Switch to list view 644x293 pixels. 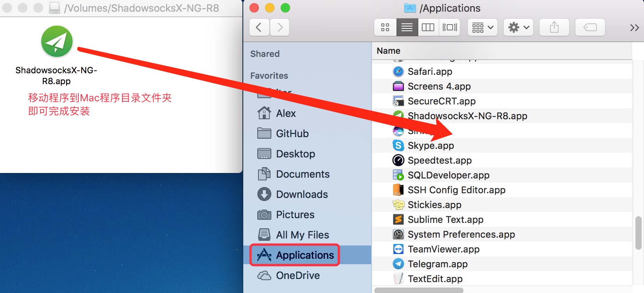[407, 27]
